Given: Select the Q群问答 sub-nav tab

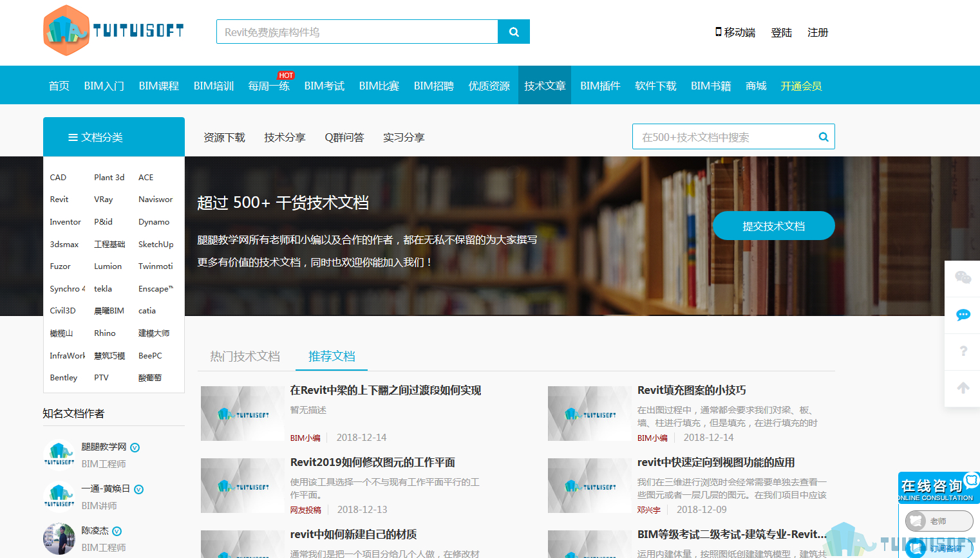Looking at the screenshot, I should 344,137.
